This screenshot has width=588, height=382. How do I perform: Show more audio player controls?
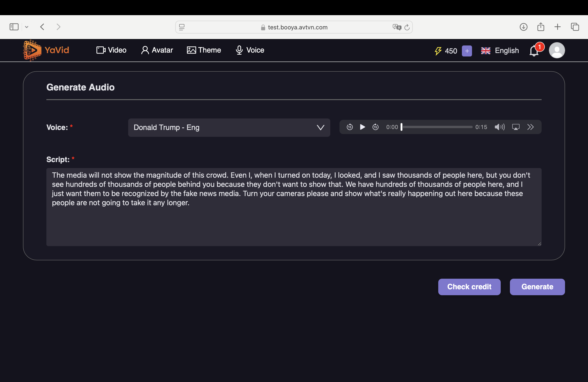click(530, 127)
